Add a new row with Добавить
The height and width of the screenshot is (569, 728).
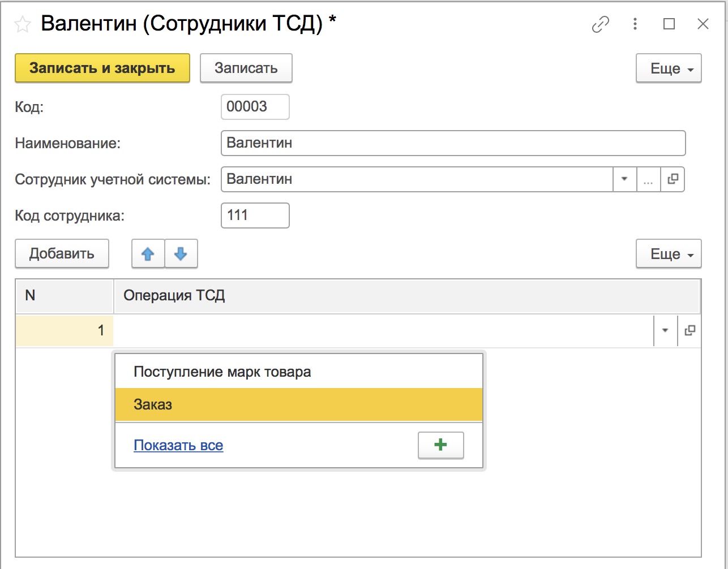tap(62, 254)
